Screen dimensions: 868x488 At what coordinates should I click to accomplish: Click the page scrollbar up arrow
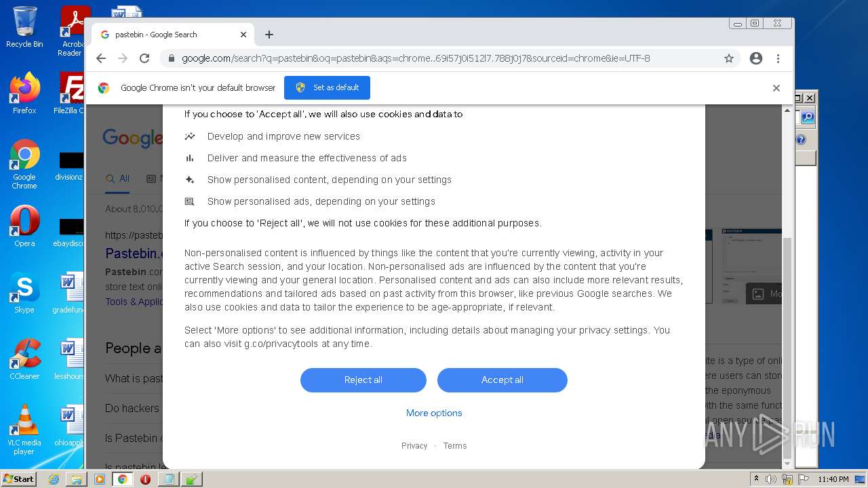tap(787, 110)
